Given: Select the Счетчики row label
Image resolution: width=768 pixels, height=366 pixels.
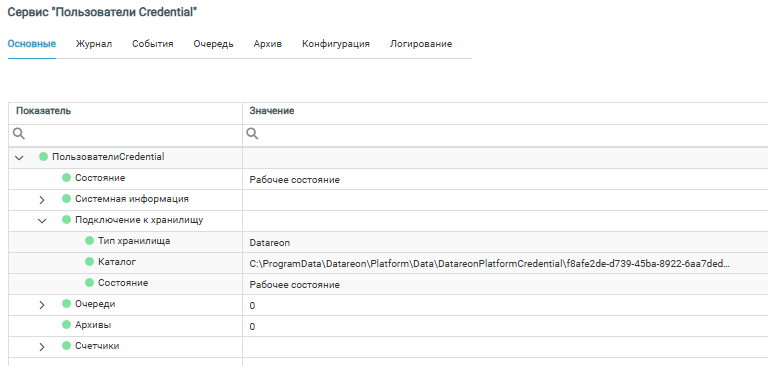Looking at the screenshot, I should (x=97, y=346).
